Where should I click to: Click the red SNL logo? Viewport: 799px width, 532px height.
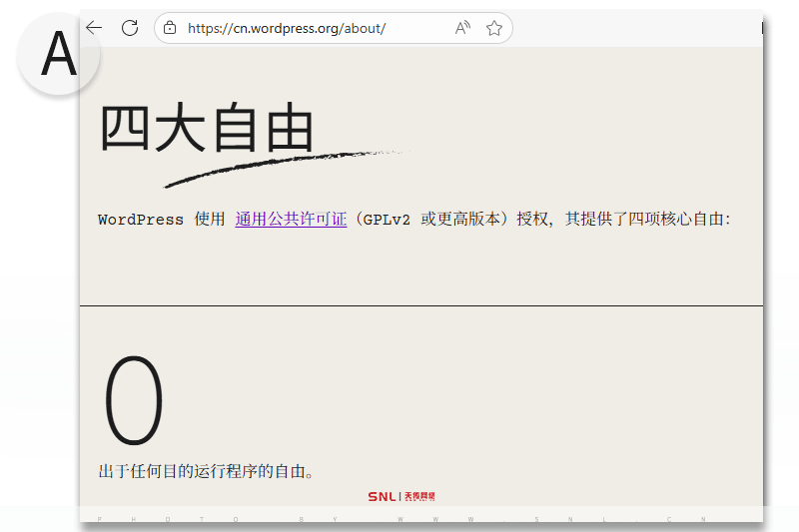click(x=382, y=496)
